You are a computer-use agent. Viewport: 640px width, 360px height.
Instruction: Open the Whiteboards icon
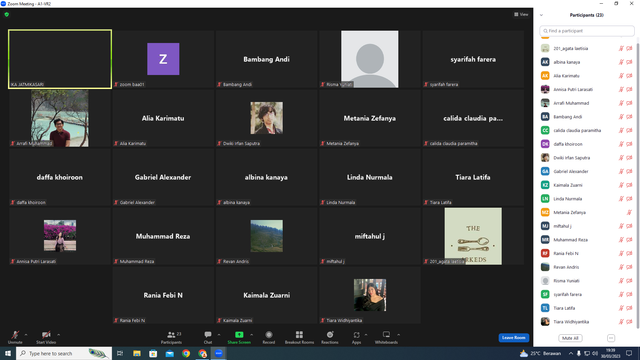click(386, 335)
